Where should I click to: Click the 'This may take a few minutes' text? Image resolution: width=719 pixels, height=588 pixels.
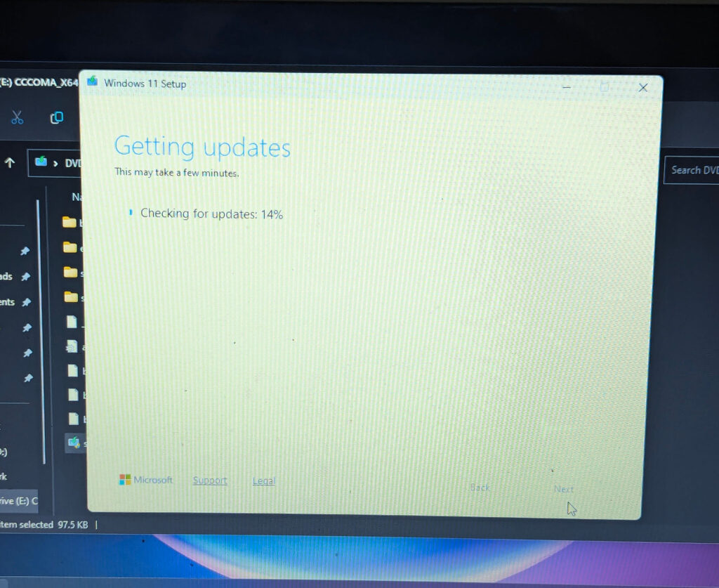(x=176, y=172)
